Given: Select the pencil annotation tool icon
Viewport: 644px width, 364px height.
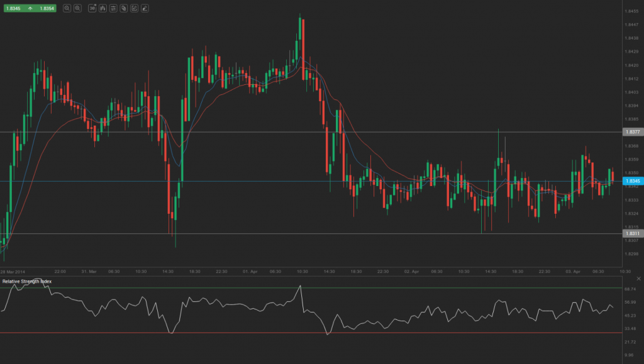Looking at the screenshot, I should tap(145, 8).
